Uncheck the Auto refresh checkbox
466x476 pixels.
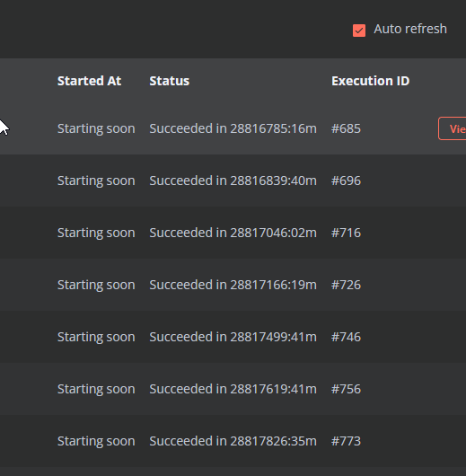point(359,31)
